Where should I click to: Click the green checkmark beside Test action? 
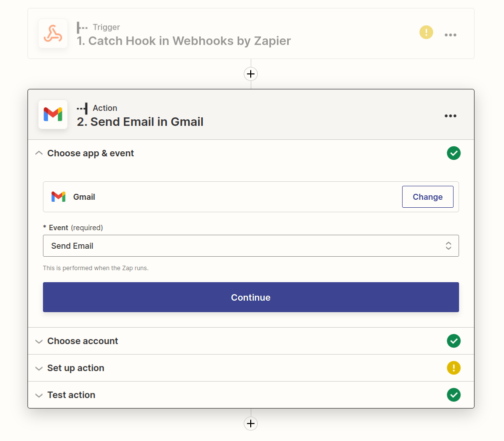(454, 395)
